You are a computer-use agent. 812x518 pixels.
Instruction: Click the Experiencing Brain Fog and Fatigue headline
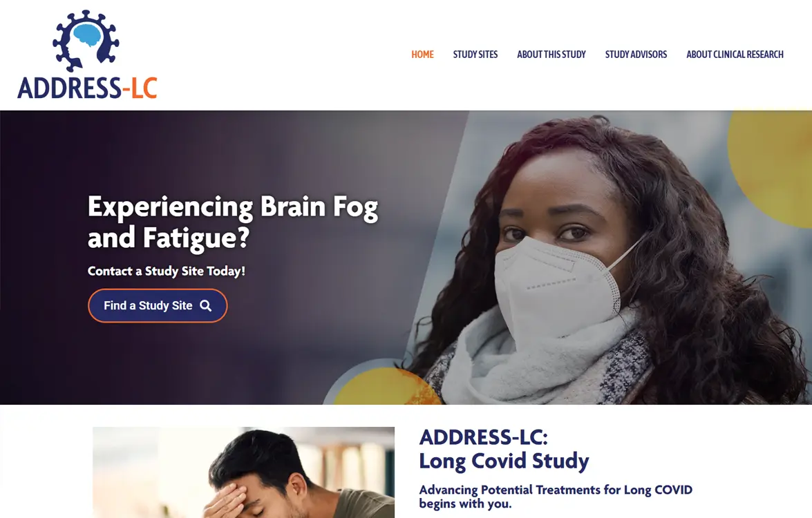(x=233, y=222)
